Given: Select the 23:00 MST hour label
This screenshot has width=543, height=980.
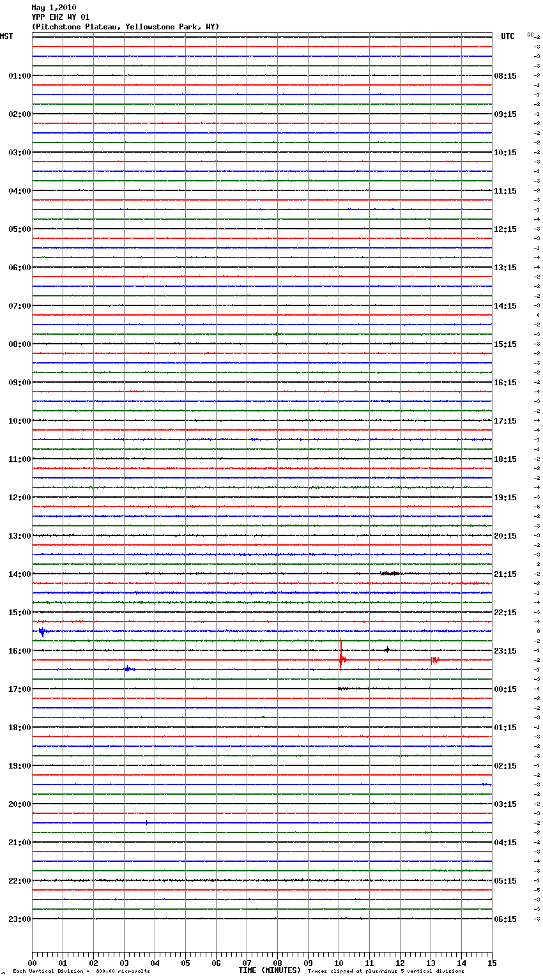Looking at the screenshot, I should point(20,919).
